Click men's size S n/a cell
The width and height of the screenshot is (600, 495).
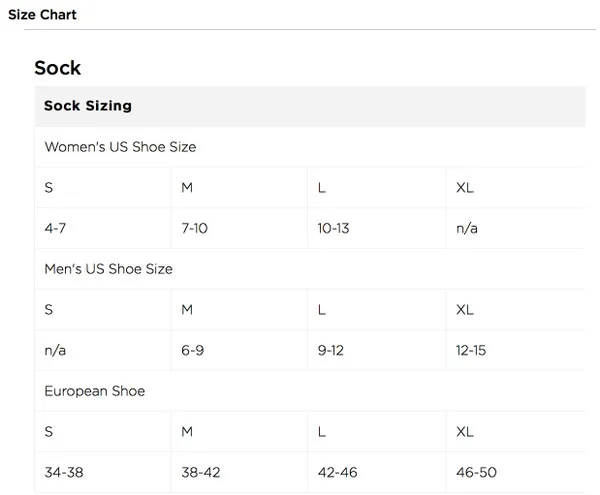103,350
